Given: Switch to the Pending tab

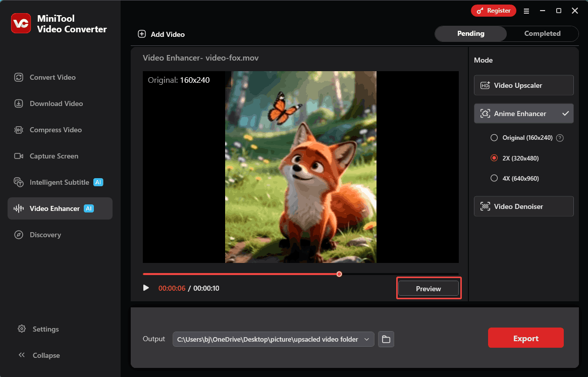Looking at the screenshot, I should [470, 33].
